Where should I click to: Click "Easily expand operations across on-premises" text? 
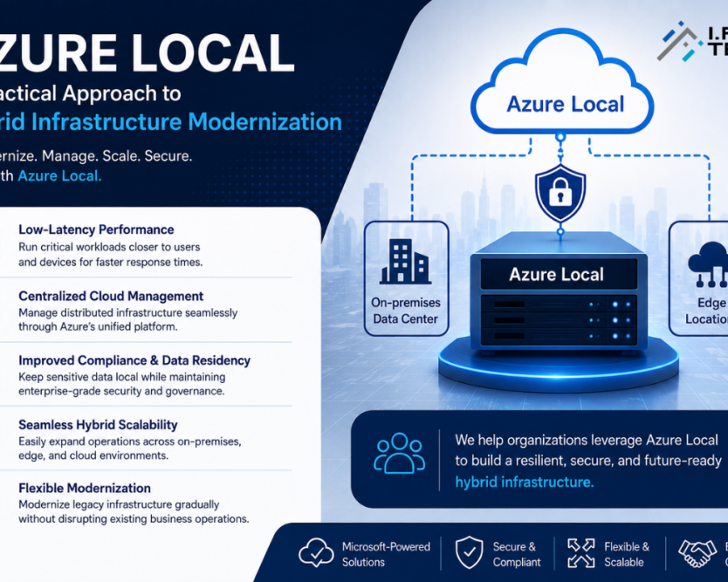[x=129, y=442]
